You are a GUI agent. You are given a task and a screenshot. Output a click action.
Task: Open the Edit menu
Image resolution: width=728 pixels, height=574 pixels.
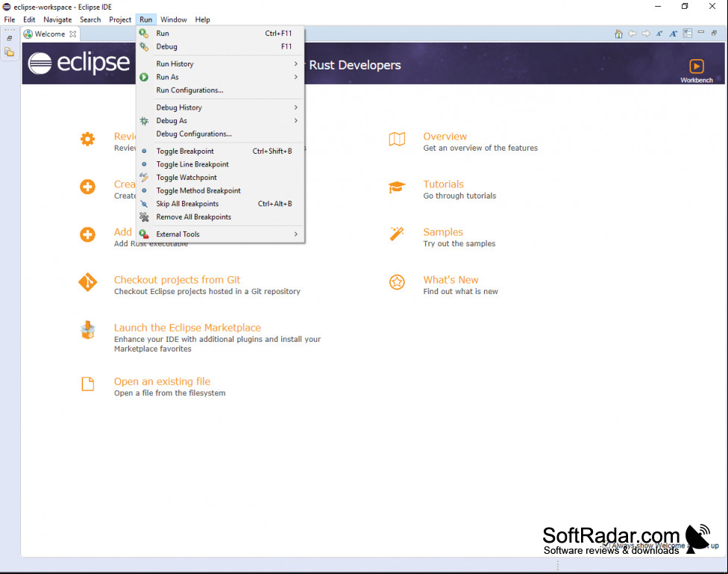pos(29,19)
